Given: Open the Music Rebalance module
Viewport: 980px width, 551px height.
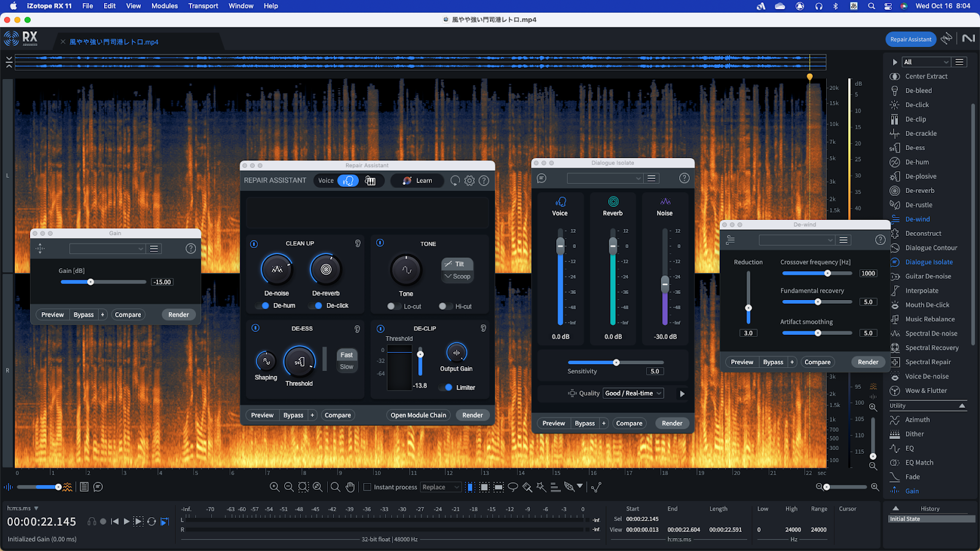Looking at the screenshot, I should (x=930, y=319).
